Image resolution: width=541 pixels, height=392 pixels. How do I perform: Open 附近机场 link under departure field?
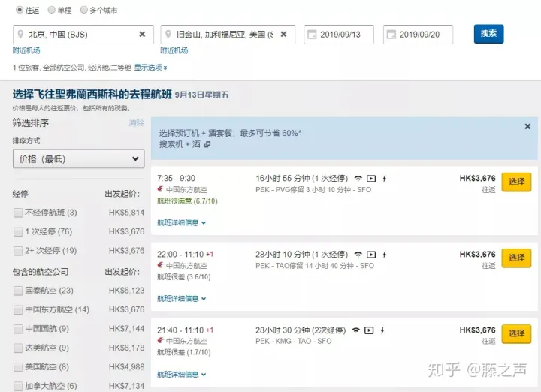(26, 50)
